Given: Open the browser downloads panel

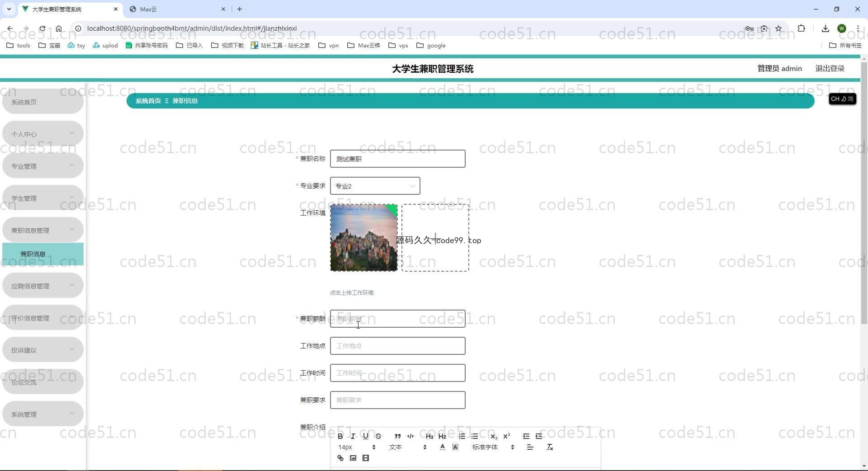Looking at the screenshot, I should click(826, 28).
